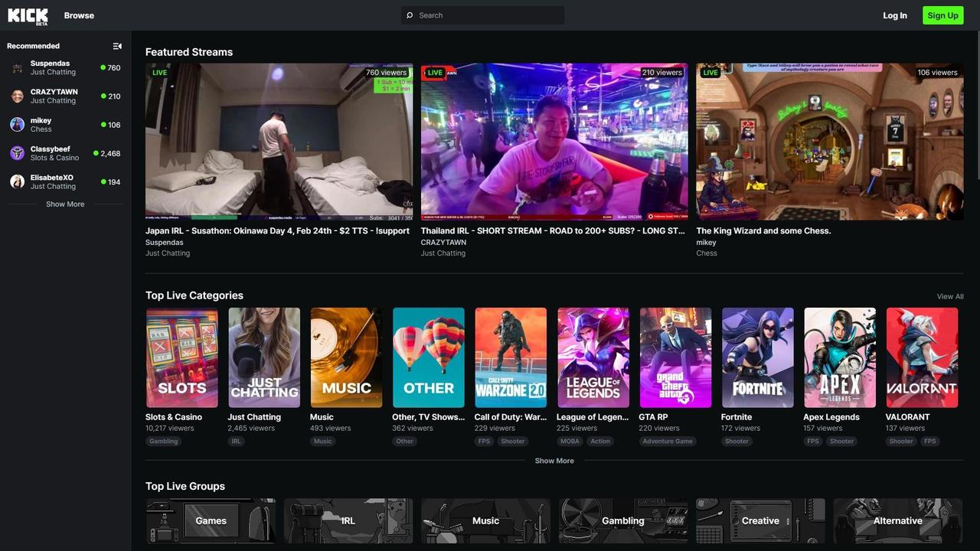Screen dimensions: 980x551
Task: Open Other category cover with balloons
Action: 429,357
